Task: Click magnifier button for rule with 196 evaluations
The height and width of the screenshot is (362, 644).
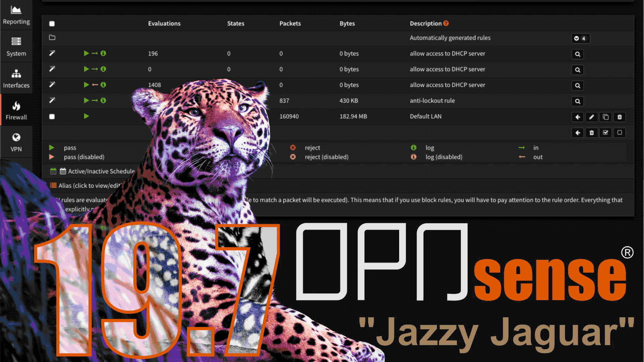Action: 578,54
